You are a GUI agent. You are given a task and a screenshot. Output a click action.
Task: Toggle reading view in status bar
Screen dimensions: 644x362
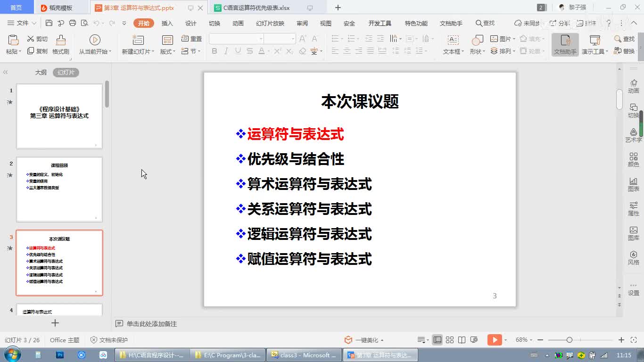point(462,340)
